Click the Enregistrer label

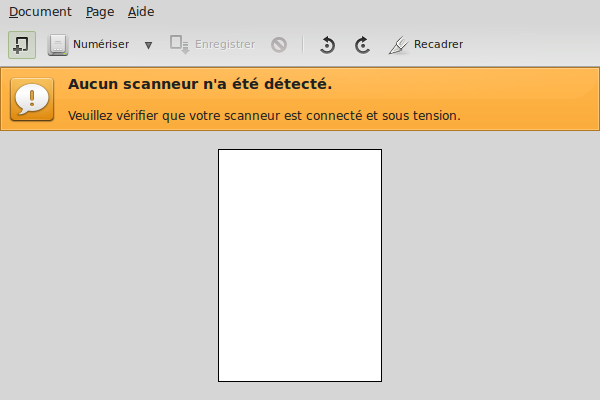click(x=225, y=44)
